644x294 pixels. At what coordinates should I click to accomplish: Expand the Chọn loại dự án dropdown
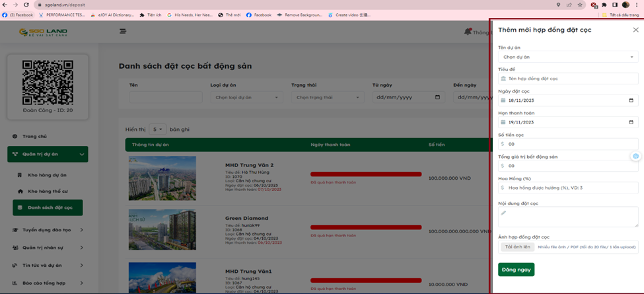click(247, 97)
